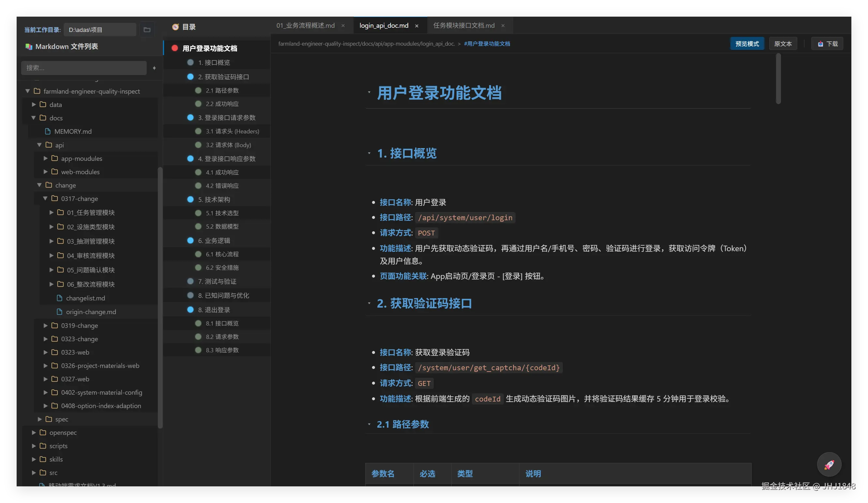Expand the 0319-change folder

(x=45, y=325)
